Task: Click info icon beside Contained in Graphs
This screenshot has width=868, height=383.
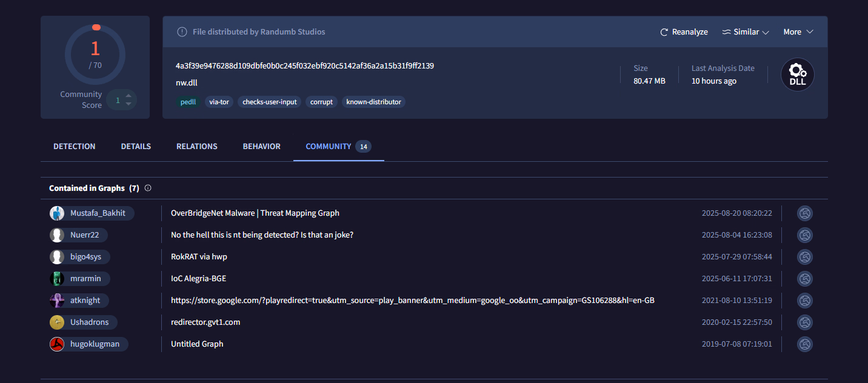Action: 148,188
